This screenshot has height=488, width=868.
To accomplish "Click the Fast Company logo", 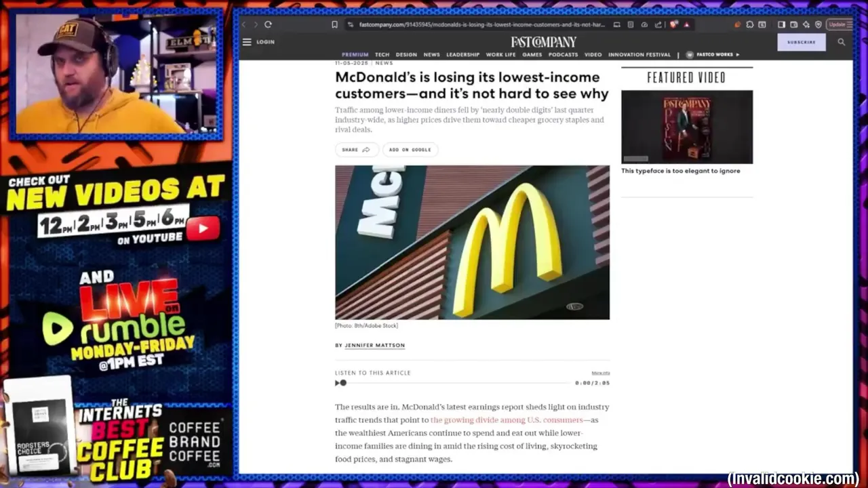I will coord(543,42).
